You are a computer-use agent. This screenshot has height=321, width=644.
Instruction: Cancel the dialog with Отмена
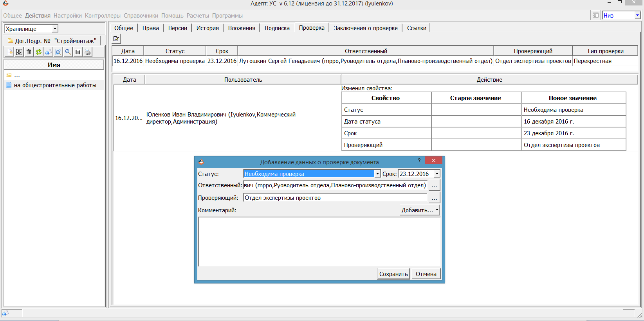pyautogui.click(x=426, y=274)
